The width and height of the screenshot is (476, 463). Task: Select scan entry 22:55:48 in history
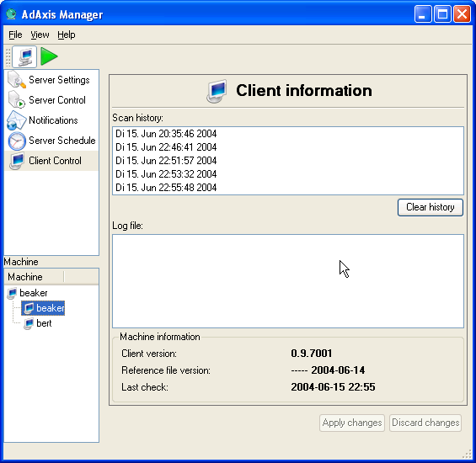(166, 188)
